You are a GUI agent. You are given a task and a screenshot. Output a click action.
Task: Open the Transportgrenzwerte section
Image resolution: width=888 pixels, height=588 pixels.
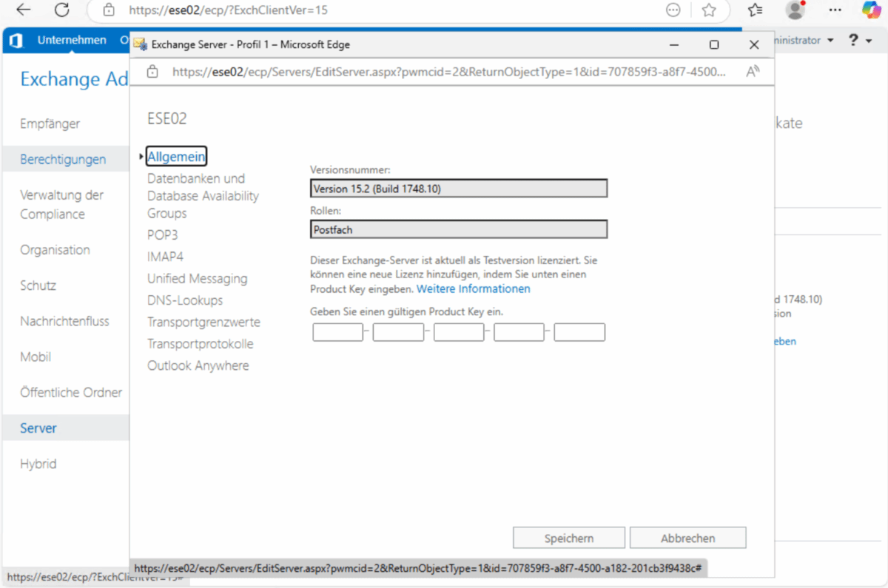[203, 322]
